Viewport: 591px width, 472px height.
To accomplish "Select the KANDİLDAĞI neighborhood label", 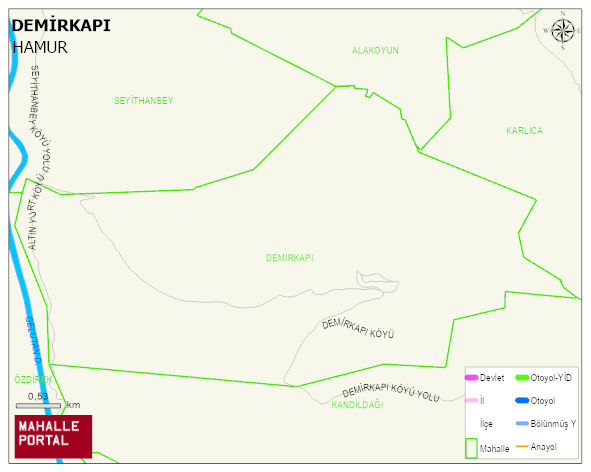I will pyautogui.click(x=357, y=405).
